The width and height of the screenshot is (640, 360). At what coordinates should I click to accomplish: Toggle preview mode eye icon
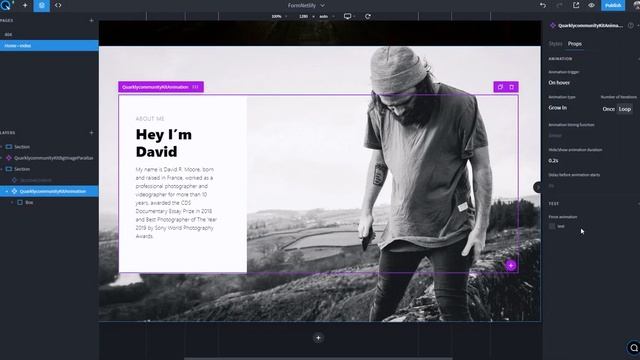pyautogui.click(x=591, y=5)
